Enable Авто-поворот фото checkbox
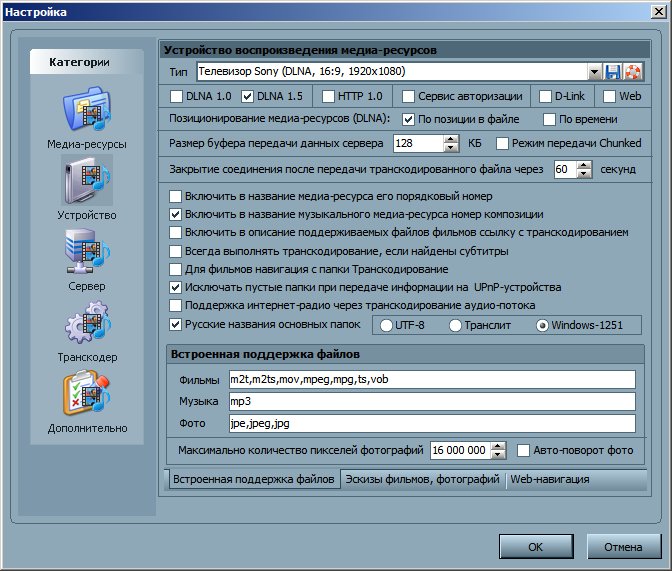This screenshot has width=672, height=571. (523, 451)
